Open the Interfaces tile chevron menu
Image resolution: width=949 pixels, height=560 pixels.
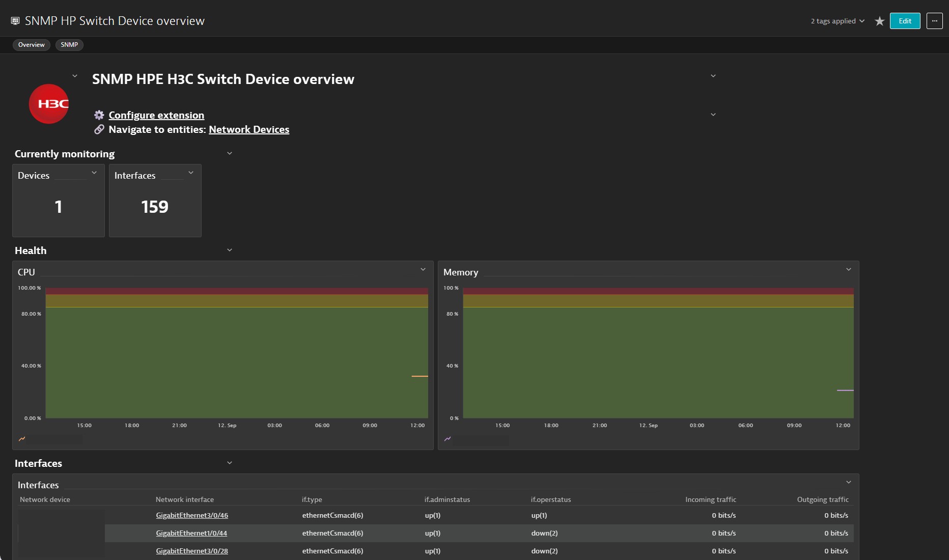click(x=191, y=173)
